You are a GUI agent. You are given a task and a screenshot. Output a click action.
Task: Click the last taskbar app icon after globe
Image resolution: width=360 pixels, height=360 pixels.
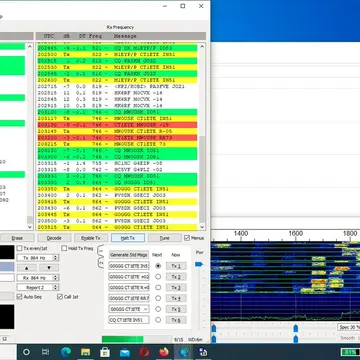point(203,352)
